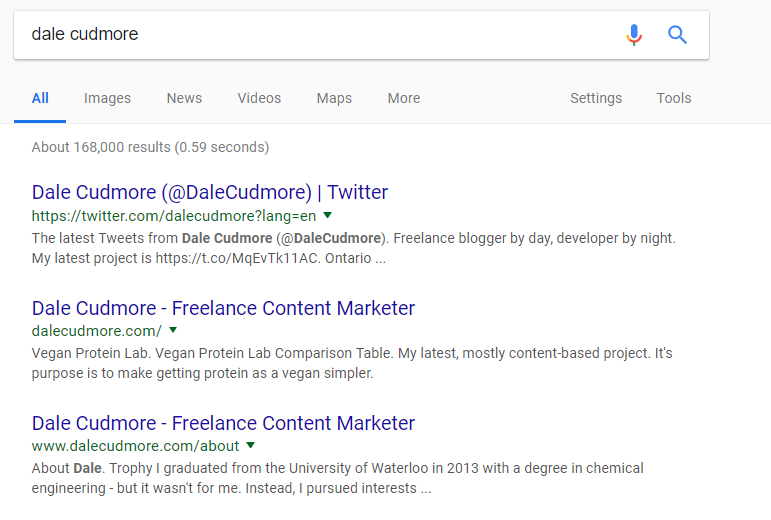Show the search Tools options

pos(674,98)
